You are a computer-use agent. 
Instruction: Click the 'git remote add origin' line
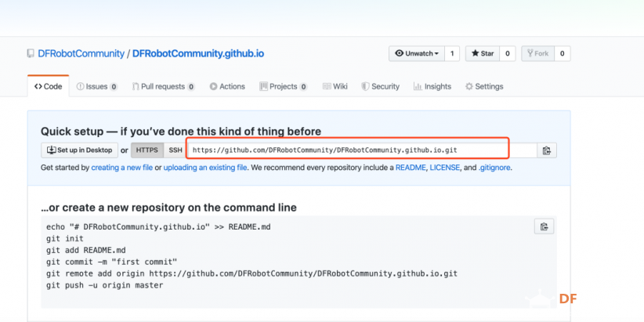coord(251,273)
